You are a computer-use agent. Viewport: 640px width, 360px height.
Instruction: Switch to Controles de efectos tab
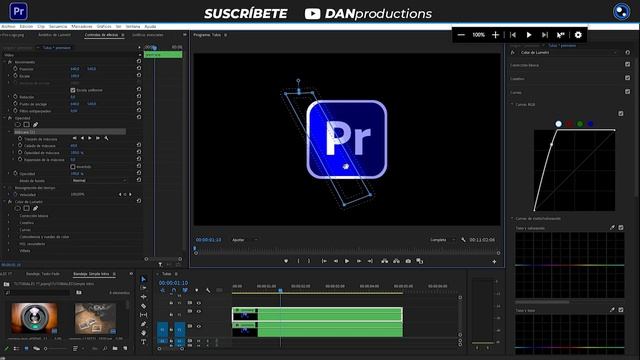(101, 35)
